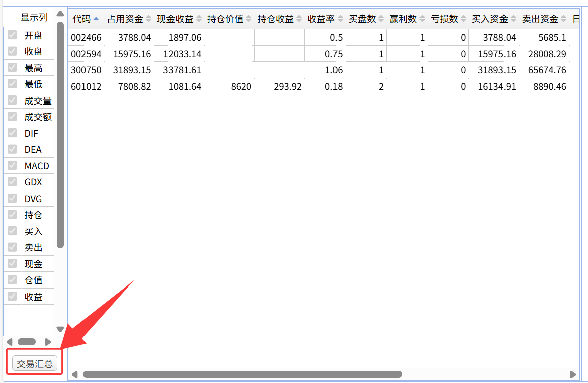
Task: Select stock code 002594 cell
Action: click(x=86, y=54)
